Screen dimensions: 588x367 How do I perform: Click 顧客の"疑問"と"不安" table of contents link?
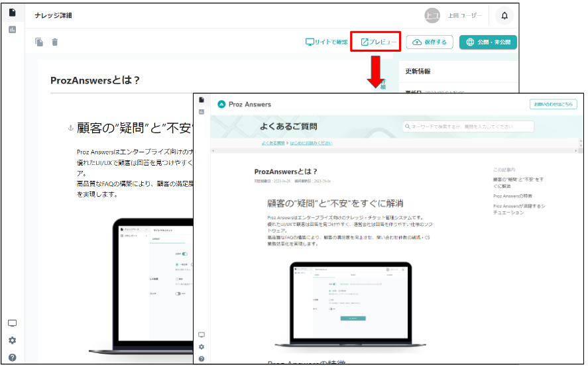(x=518, y=183)
